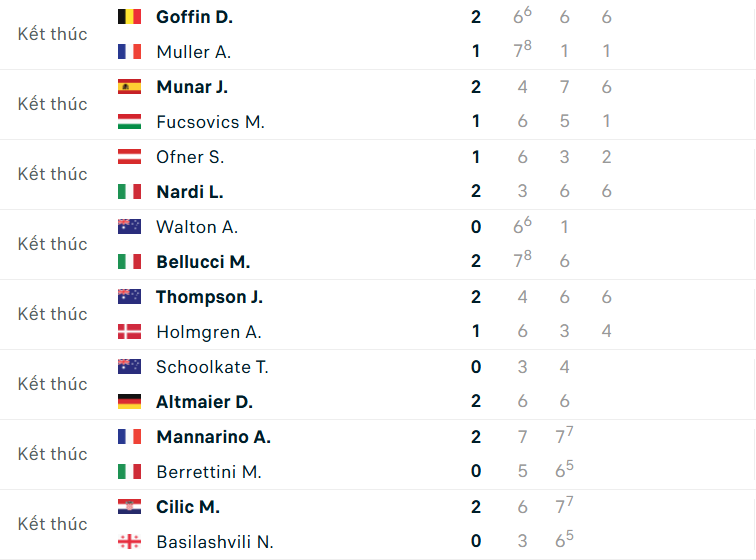Click Kết thúc status of Cilic match
The width and height of the screenshot is (756, 560).
tap(53, 524)
